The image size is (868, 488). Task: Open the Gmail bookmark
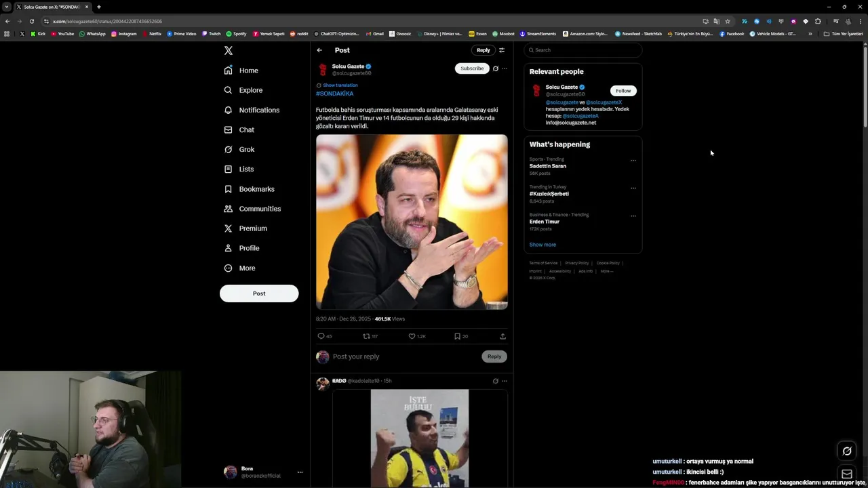(375, 34)
